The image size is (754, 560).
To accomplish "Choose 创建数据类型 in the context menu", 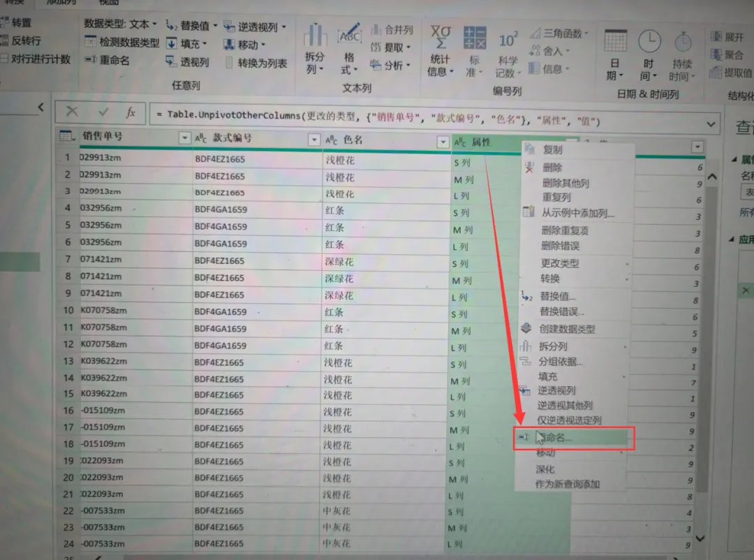I will 568,329.
